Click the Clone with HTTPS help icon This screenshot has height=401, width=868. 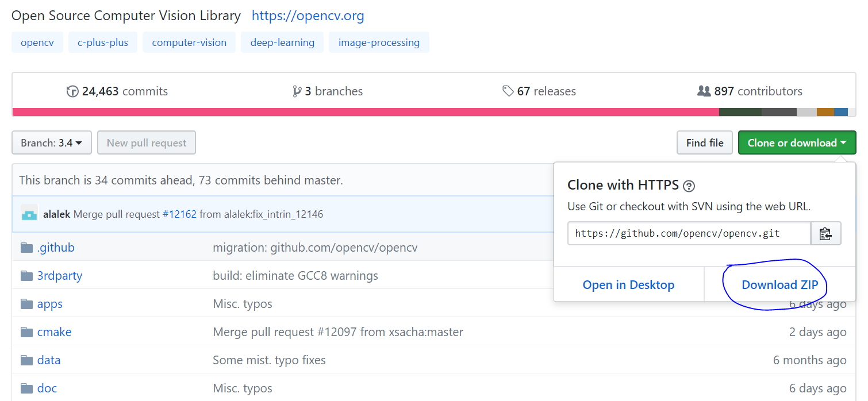689,186
